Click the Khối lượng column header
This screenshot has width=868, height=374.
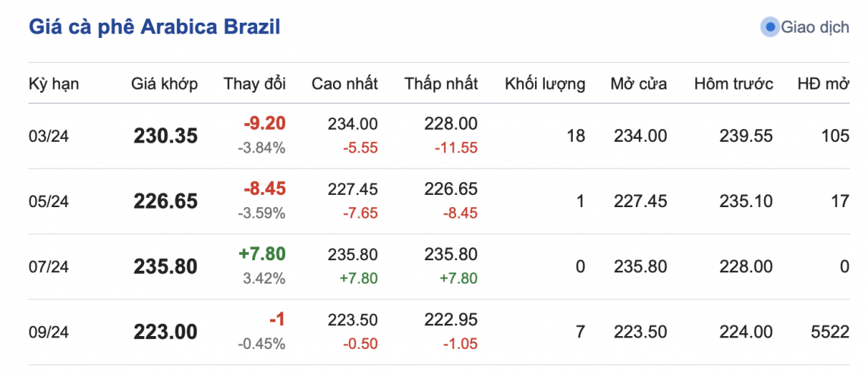[545, 83]
